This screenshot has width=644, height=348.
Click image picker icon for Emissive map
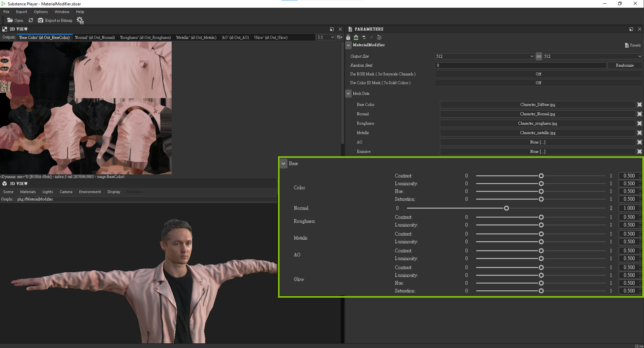coord(640,152)
